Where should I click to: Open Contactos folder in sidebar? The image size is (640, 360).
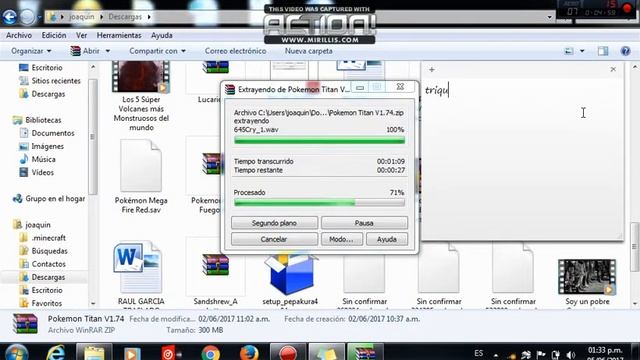[x=42, y=264]
